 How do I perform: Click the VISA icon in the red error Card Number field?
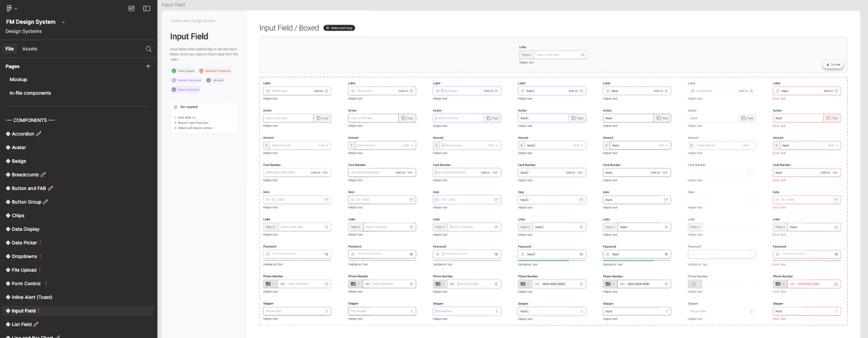click(836, 172)
